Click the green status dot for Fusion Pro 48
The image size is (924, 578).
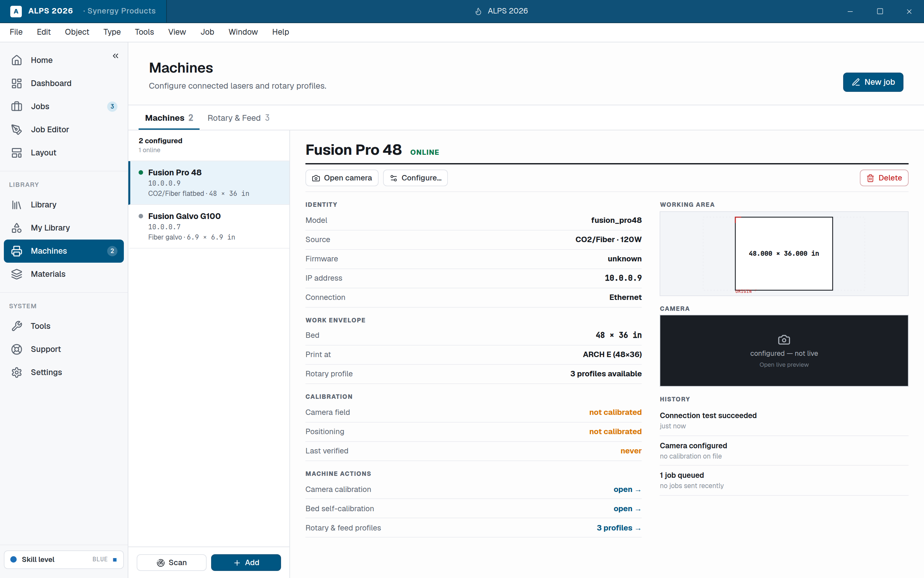pyautogui.click(x=141, y=172)
